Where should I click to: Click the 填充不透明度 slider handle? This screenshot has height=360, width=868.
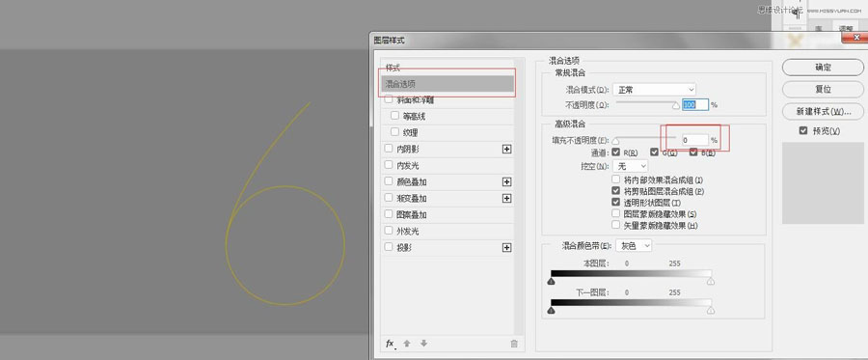click(x=615, y=142)
